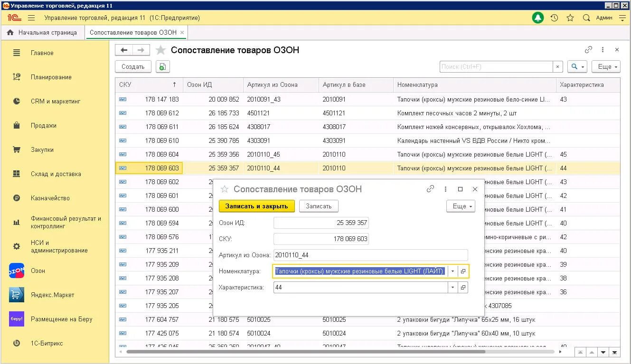Click the Озон ИД input field

[x=321, y=223]
